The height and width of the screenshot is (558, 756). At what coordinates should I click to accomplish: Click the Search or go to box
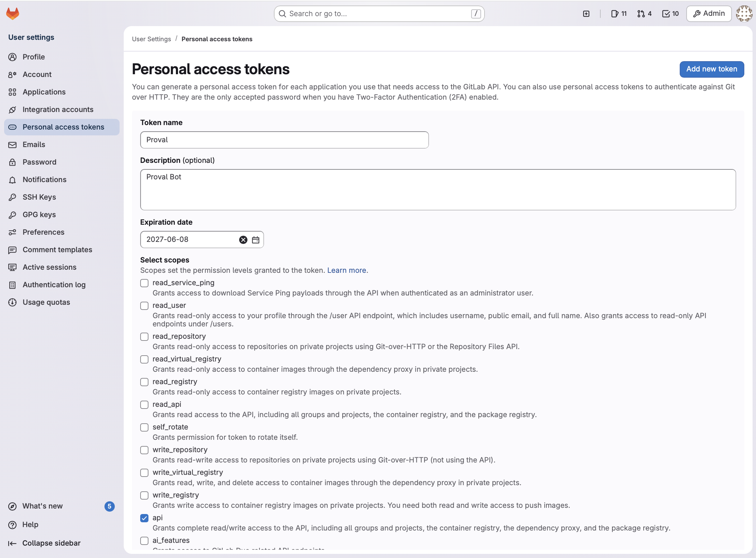pos(379,14)
